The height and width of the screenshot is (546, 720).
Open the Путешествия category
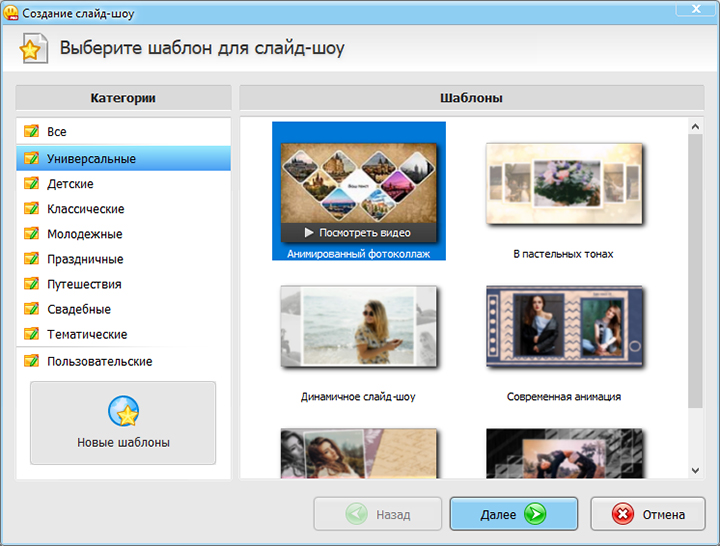pos(124,284)
